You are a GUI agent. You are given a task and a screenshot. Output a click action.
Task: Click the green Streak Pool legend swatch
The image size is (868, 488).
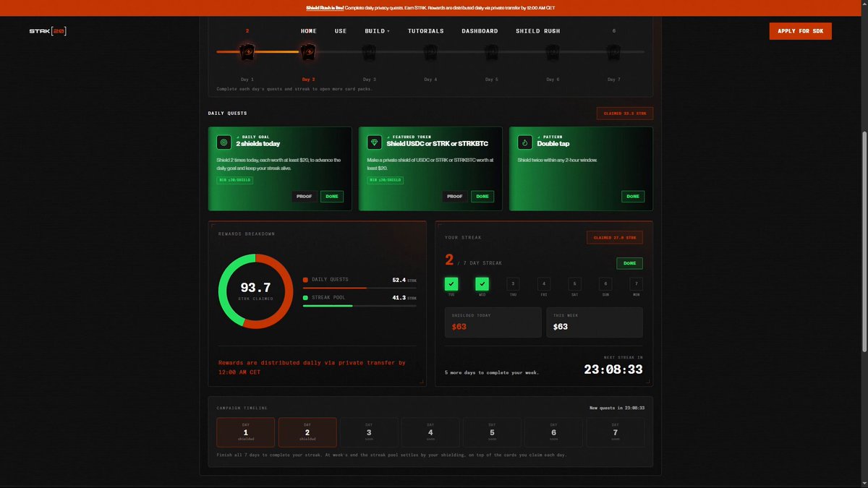point(305,298)
